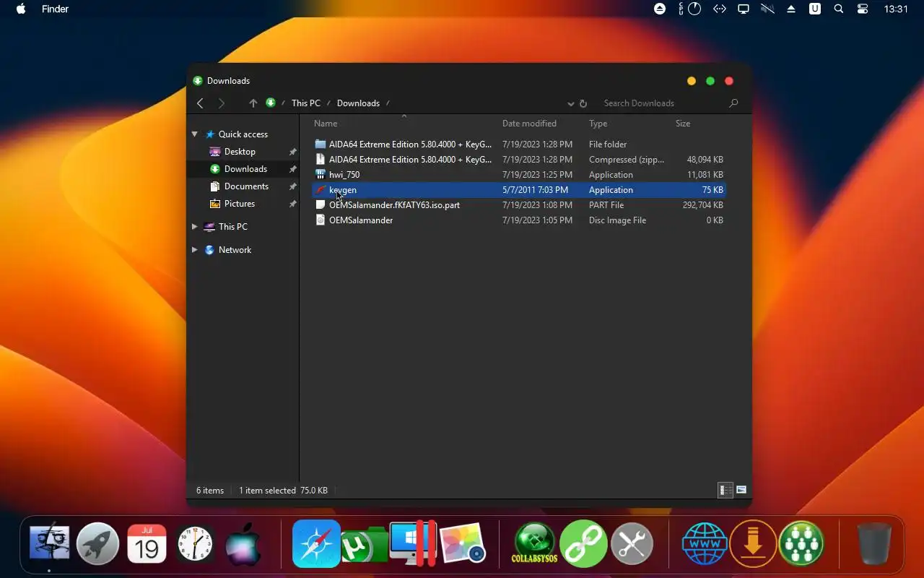Click the PART File type cell

(606, 205)
